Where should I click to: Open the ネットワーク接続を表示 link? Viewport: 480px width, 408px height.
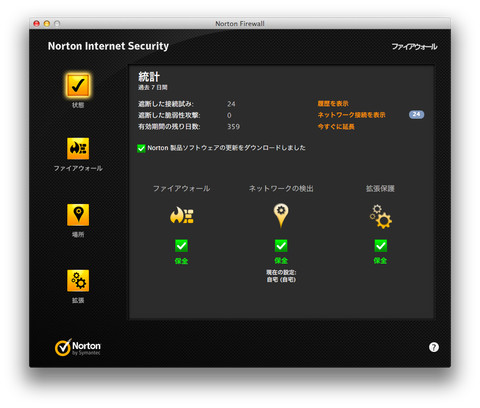[351, 115]
